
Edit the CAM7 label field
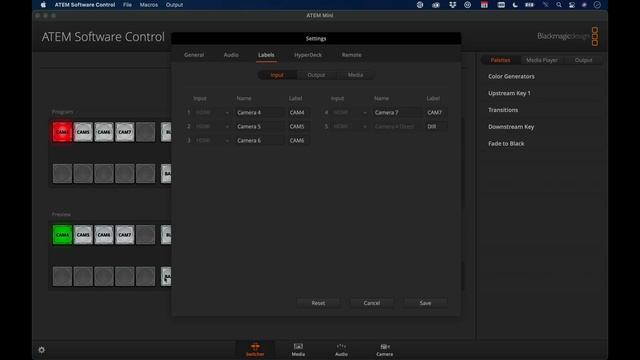(x=436, y=112)
